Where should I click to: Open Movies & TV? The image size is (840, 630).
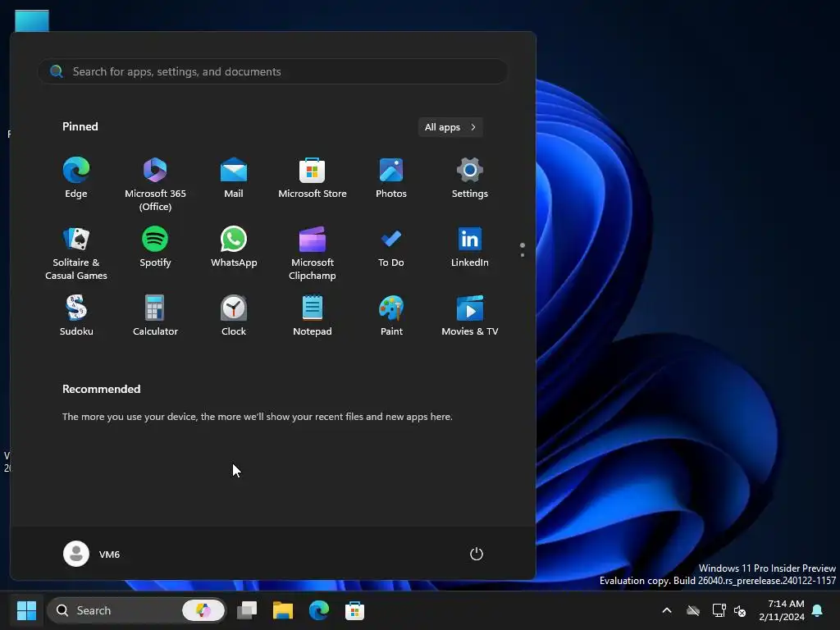coord(470,316)
